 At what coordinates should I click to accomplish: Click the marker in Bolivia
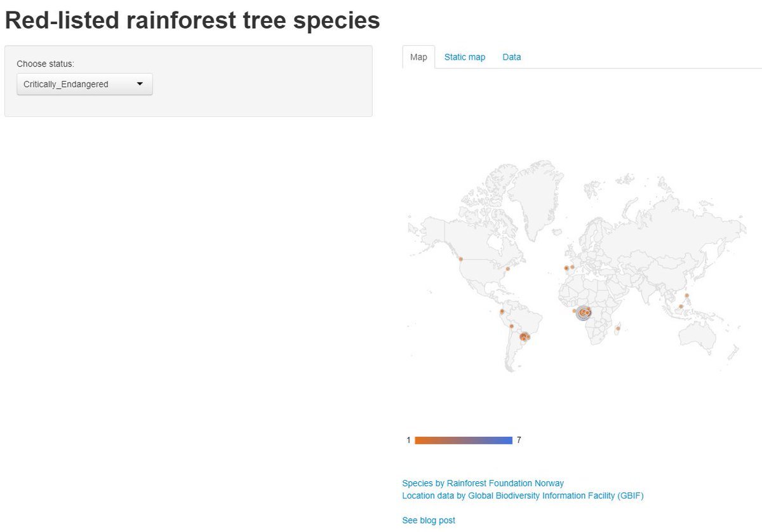pyautogui.click(x=512, y=326)
